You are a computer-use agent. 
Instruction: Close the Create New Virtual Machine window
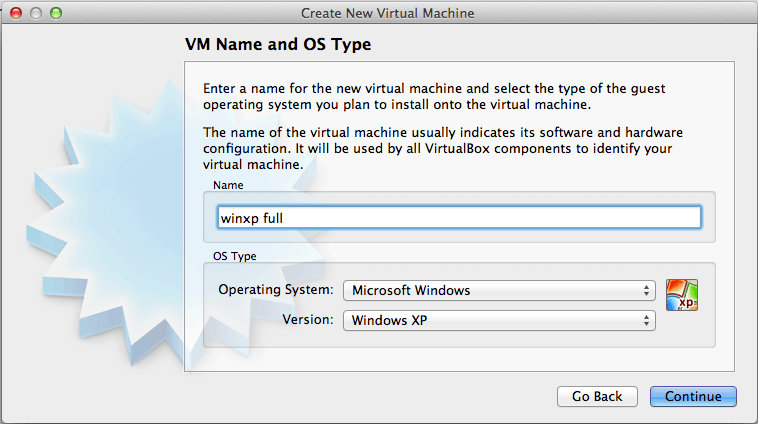point(16,13)
